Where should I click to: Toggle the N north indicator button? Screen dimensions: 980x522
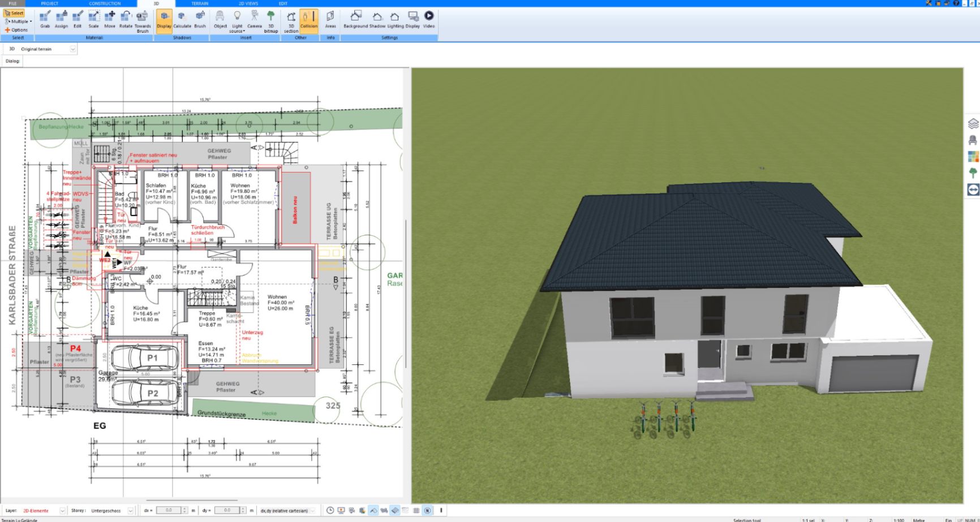pos(427,510)
